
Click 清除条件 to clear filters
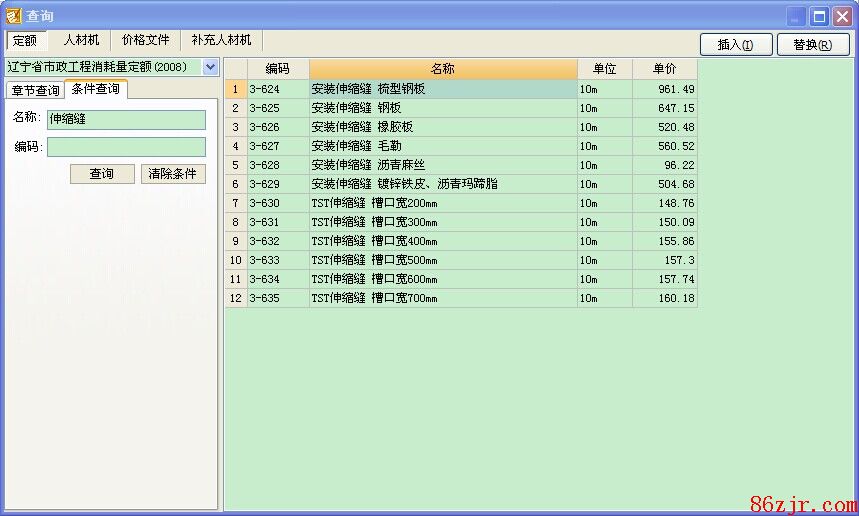click(x=172, y=174)
